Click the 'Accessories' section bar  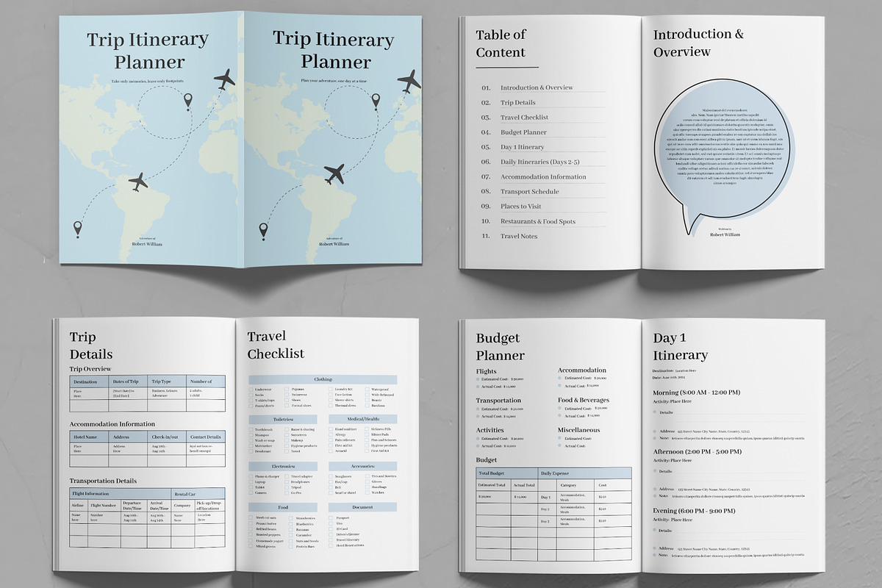click(362, 466)
